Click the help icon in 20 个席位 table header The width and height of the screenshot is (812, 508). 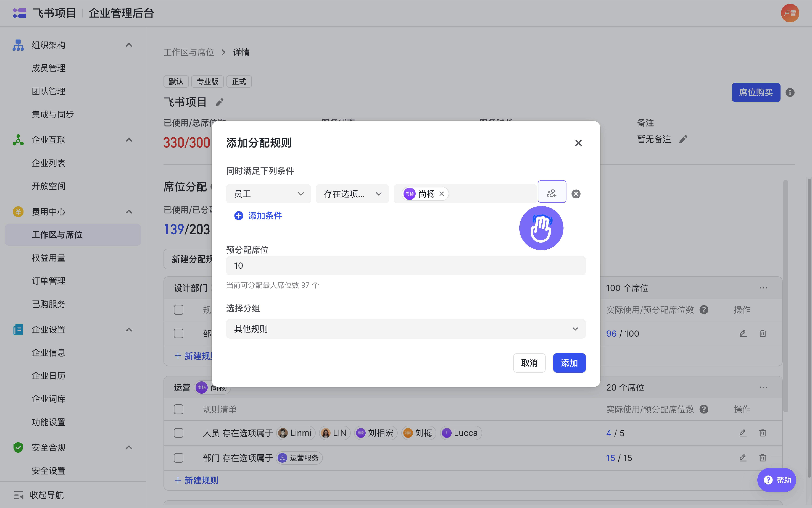(x=704, y=409)
